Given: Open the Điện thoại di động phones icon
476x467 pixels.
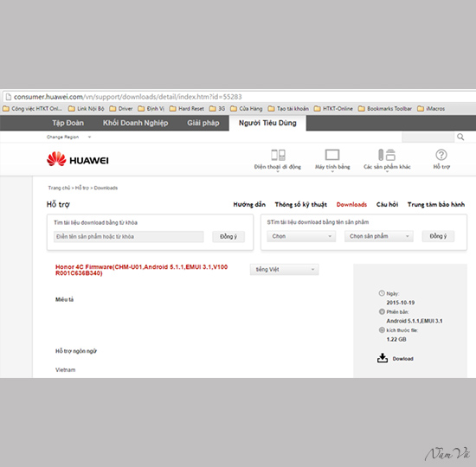Looking at the screenshot, I should pyautogui.click(x=278, y=155).
